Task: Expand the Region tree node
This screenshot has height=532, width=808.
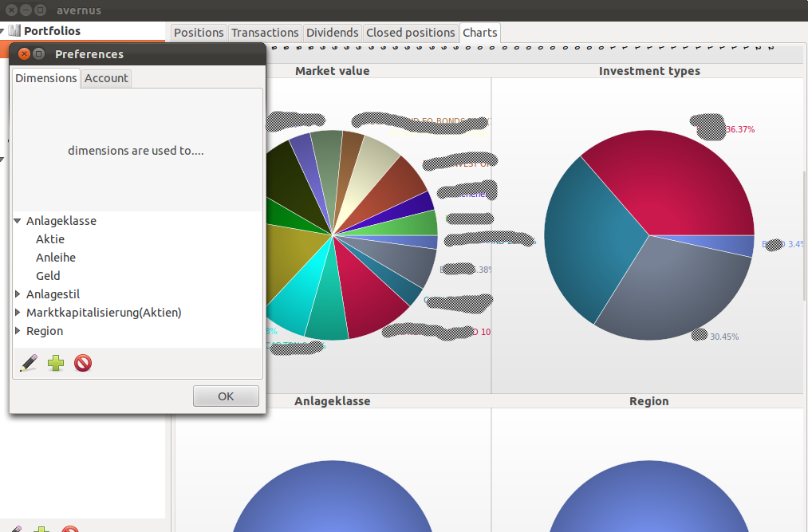Action: (x=17, y=331)
